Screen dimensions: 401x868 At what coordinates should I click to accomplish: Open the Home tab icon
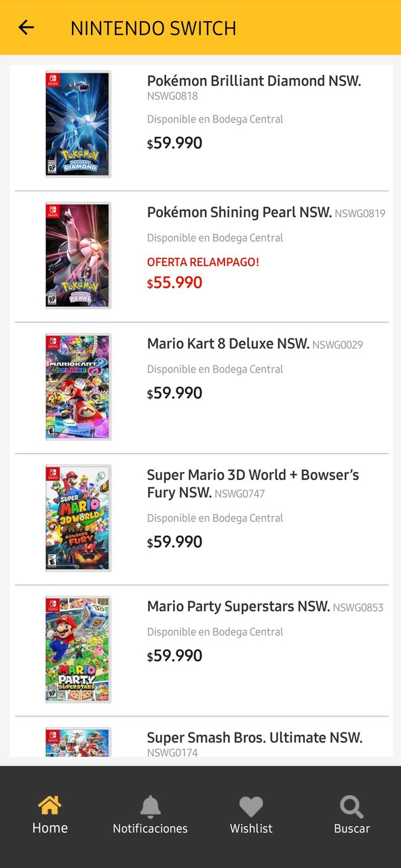[50, 807]
